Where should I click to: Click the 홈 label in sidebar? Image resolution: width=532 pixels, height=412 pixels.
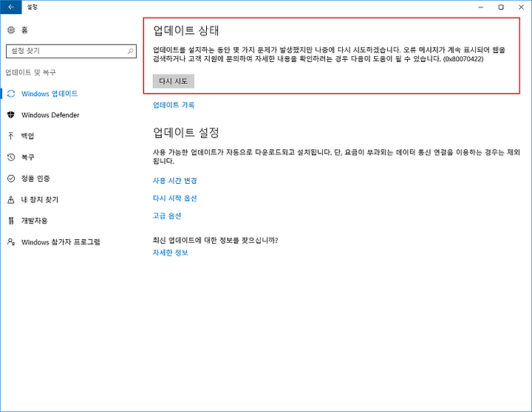click(x=24, y=30)
